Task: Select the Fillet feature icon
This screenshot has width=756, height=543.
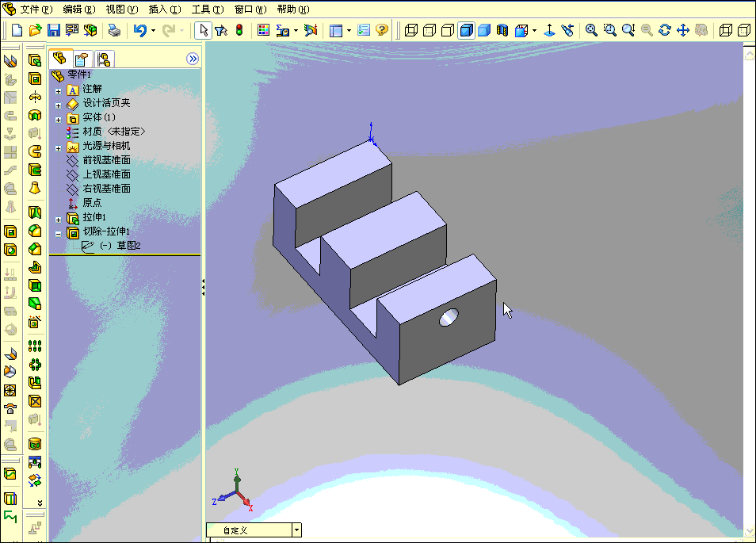Action: click(35, 231)
